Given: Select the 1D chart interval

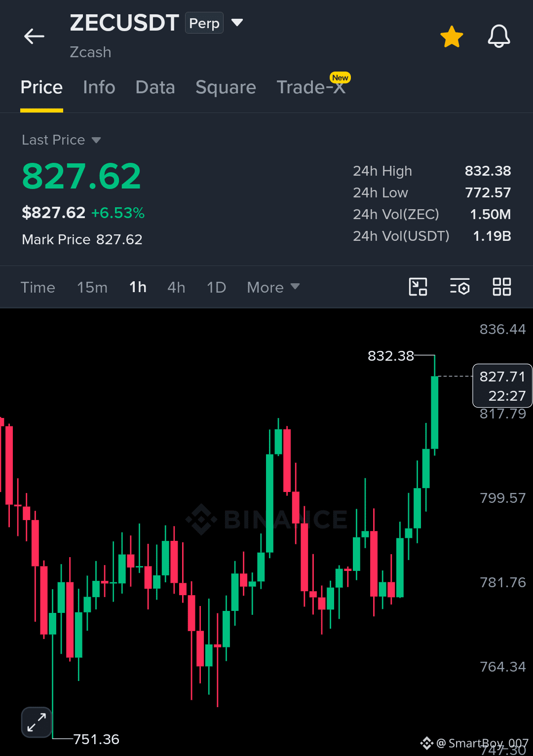Looking at the screenshot, I should tap(216, 287).
